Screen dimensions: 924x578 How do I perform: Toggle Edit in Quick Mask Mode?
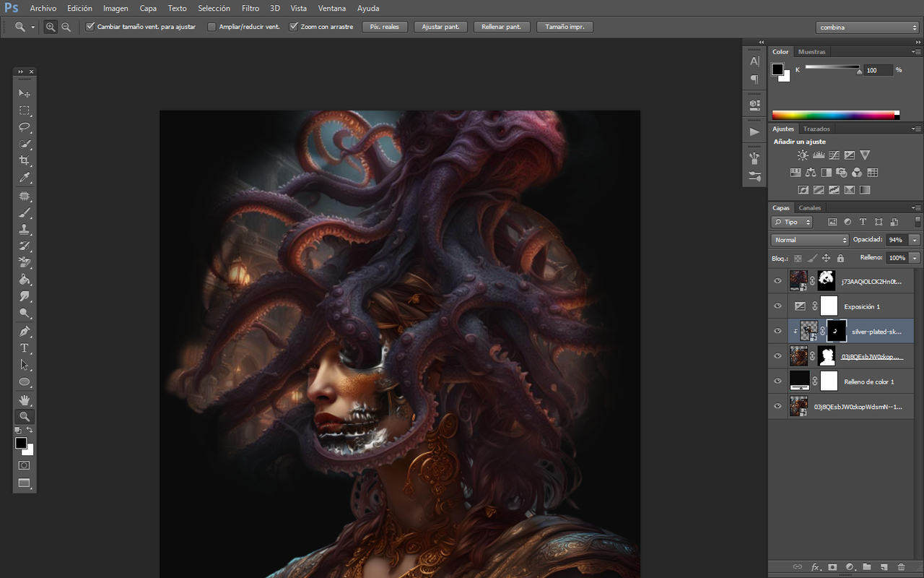(25, 466)
